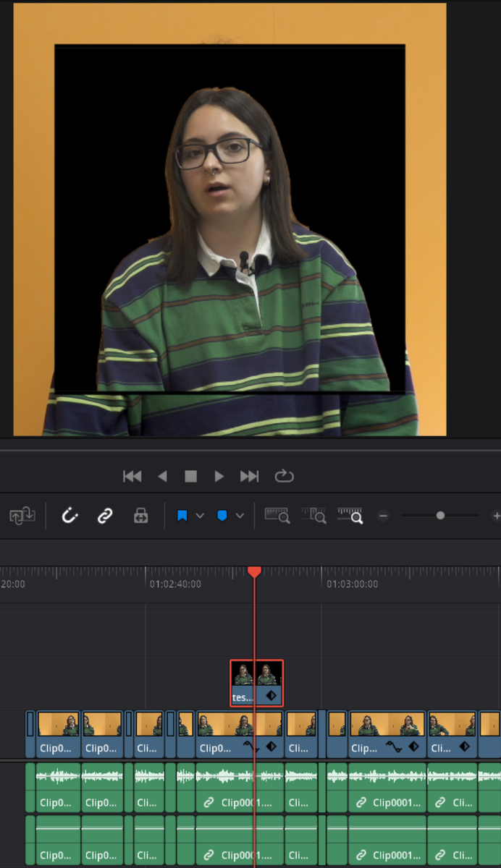
Task: Toggle timeline snapping magnet icon
Action: pyautogui.click(x=70, y=516)
